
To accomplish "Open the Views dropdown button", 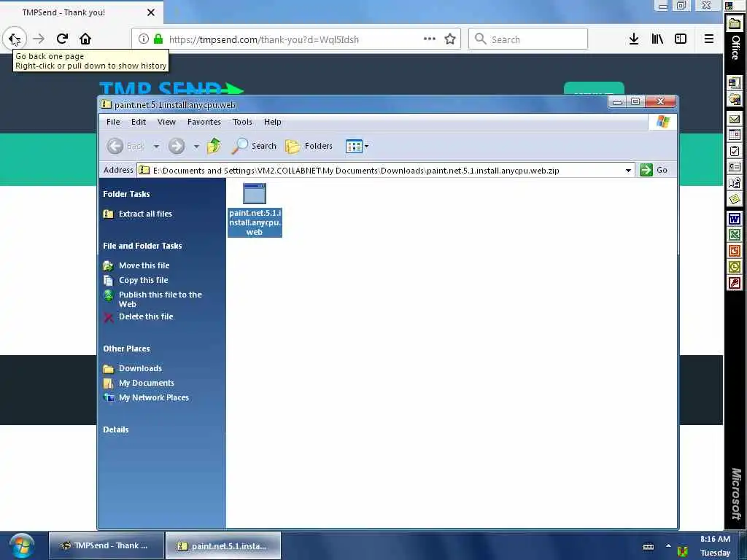I will tap(357, 146).
